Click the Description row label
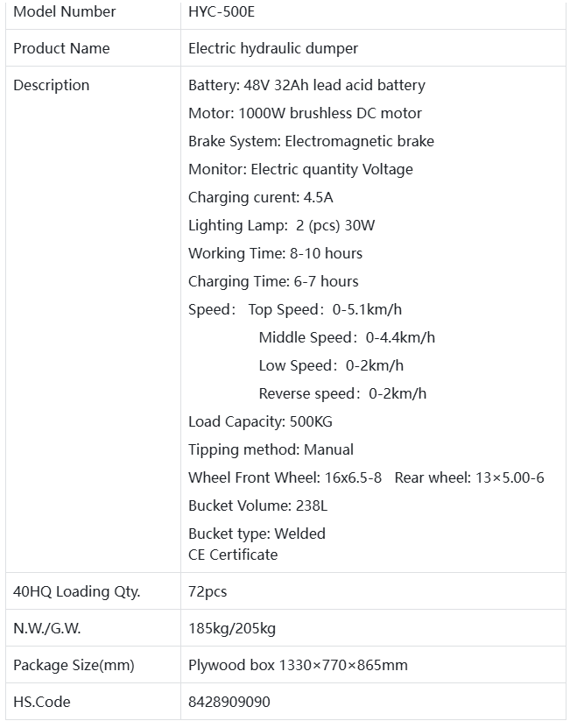Screen dimensions: 570x728 tap(52, 85)
